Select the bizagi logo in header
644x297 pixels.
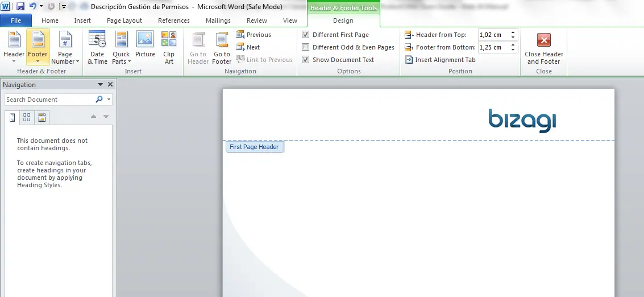(x=522, y=121)
